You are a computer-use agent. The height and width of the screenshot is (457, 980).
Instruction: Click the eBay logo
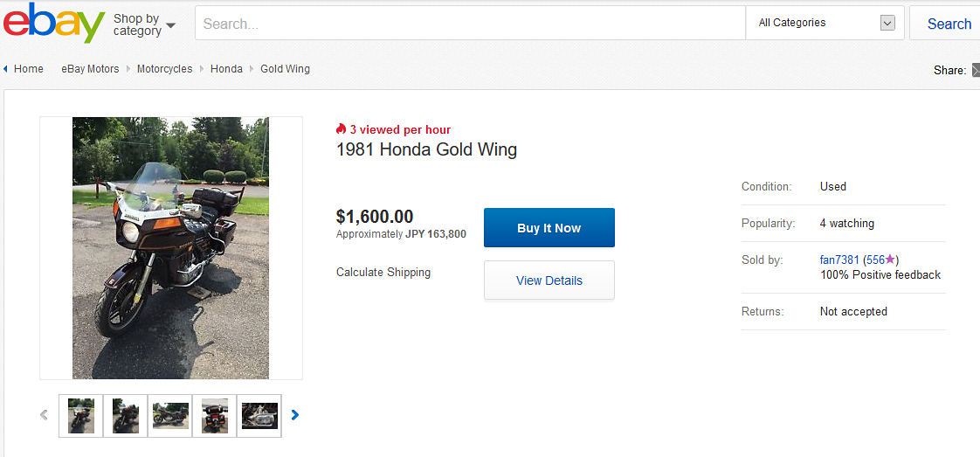pyautogui.click(x=54, y=24)
